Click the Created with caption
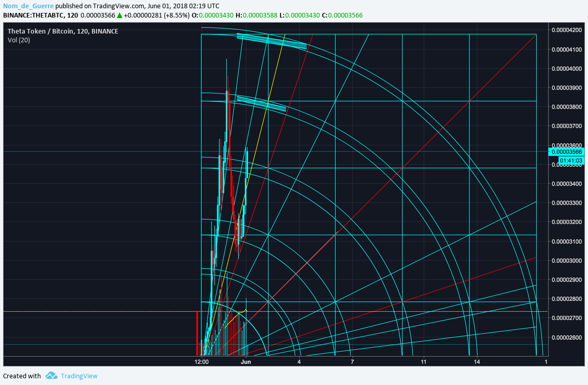The image size is (588, 385). [x=22, y=376]
